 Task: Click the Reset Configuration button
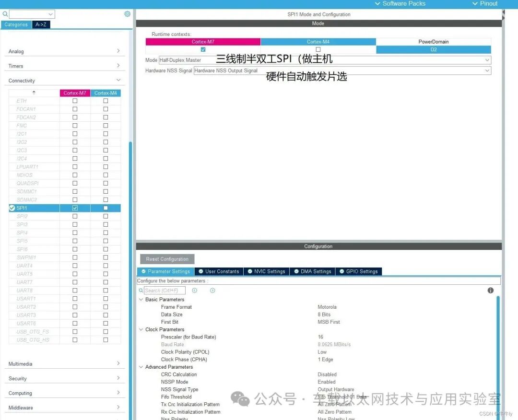167,259
